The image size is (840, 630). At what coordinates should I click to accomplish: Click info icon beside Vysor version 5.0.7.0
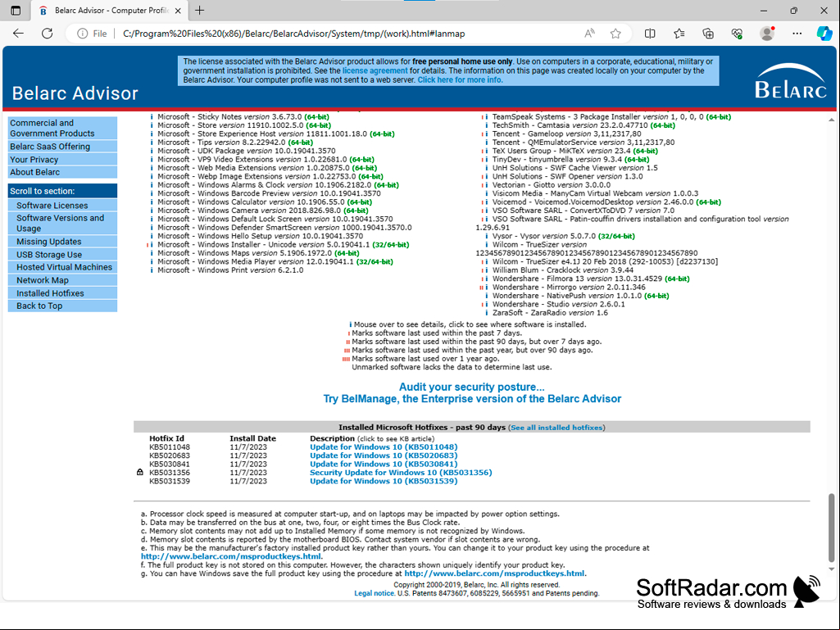pos(487,236)
